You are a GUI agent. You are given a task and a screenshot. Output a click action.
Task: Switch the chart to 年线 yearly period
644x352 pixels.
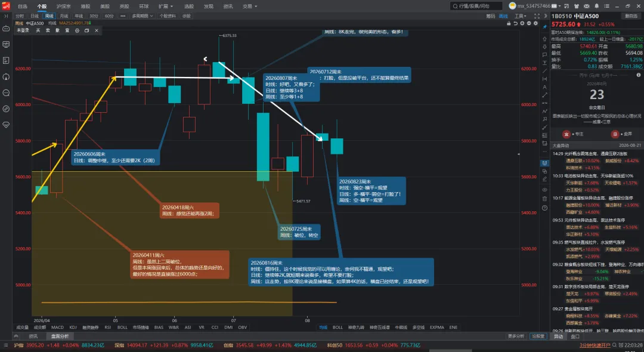tap(79, 16)
